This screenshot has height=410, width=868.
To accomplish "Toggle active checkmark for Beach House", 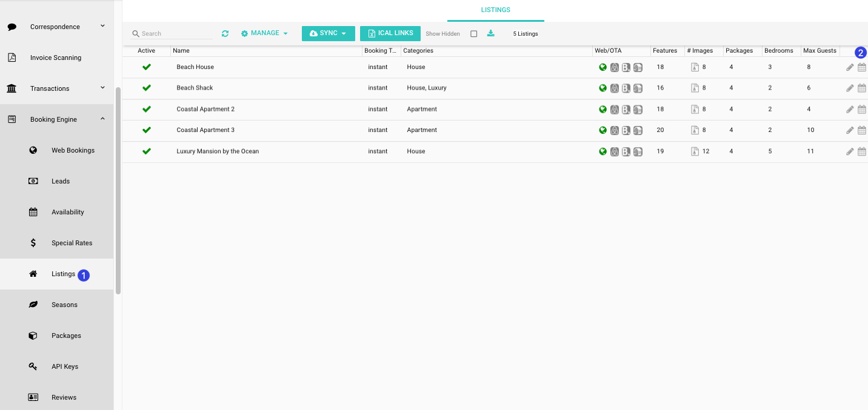I will 146,67.
